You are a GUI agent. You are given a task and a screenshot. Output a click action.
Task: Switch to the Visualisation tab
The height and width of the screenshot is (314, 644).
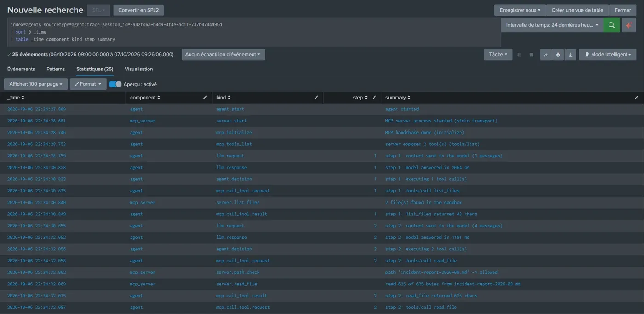139,69
